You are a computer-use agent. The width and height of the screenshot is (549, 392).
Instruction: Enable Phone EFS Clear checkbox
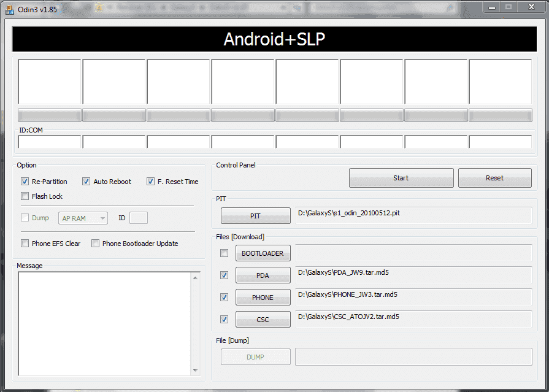tap(25, 244)
